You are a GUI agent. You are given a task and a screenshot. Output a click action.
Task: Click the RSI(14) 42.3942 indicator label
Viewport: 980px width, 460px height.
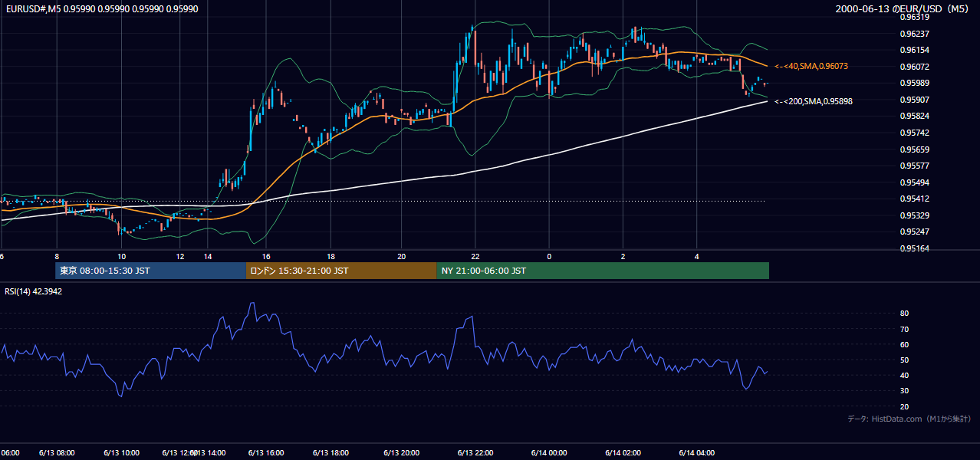point(34,291)
